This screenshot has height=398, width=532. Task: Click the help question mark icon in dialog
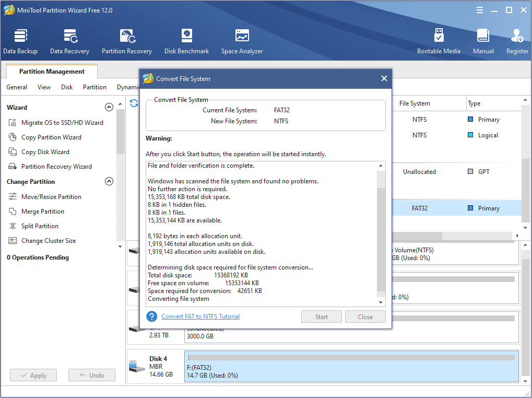click(151, 317)
